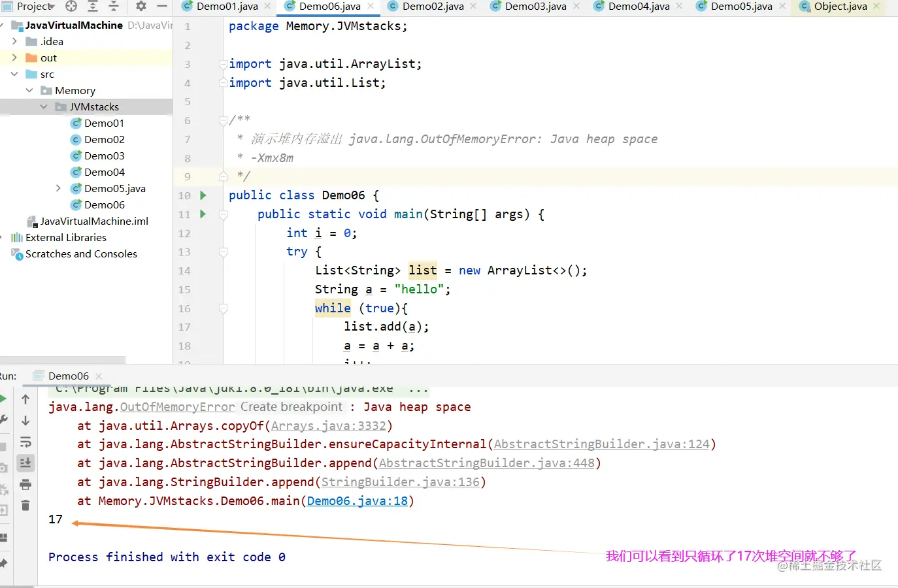This screenshot has width=898, height=588.
Task: Switch to the Demo05.java tab
Action: 741,6
